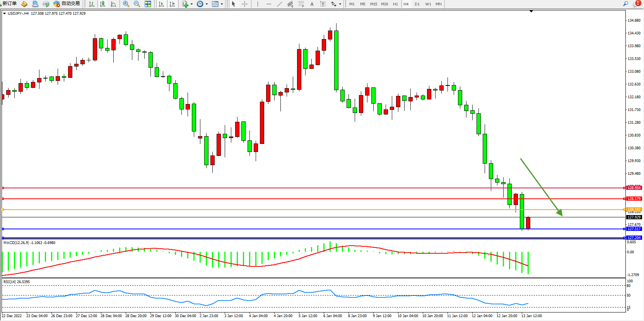Switch chart to candlestick display
This screenshot has height=321, width=644.
pos(102,4)
